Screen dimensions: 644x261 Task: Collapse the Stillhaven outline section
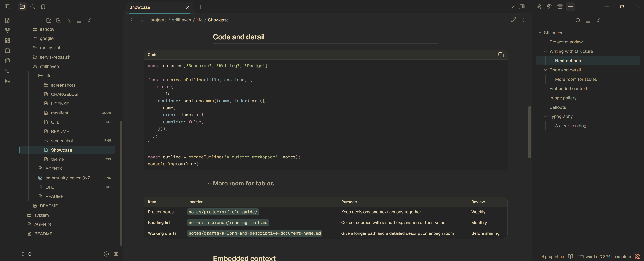click(x=540, y=33)
